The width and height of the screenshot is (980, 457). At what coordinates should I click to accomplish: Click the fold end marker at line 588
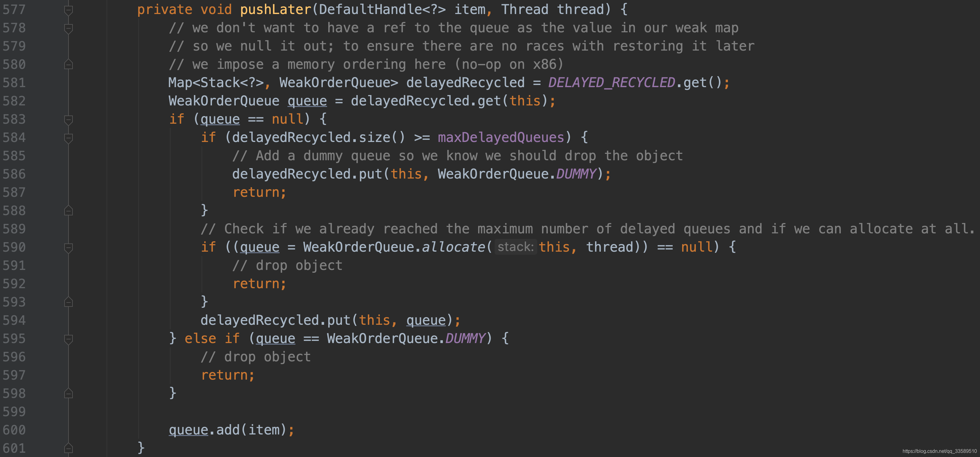69,211
